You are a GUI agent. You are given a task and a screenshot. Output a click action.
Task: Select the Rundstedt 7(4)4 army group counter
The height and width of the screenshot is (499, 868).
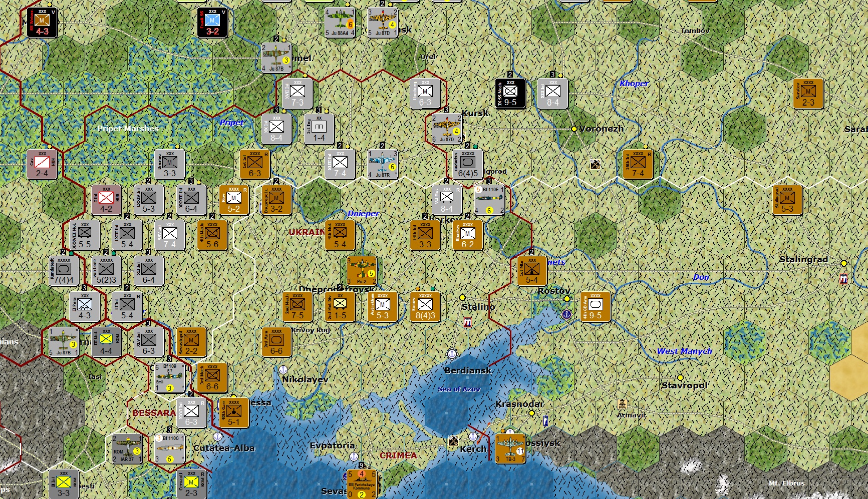(x=64, y=271)
